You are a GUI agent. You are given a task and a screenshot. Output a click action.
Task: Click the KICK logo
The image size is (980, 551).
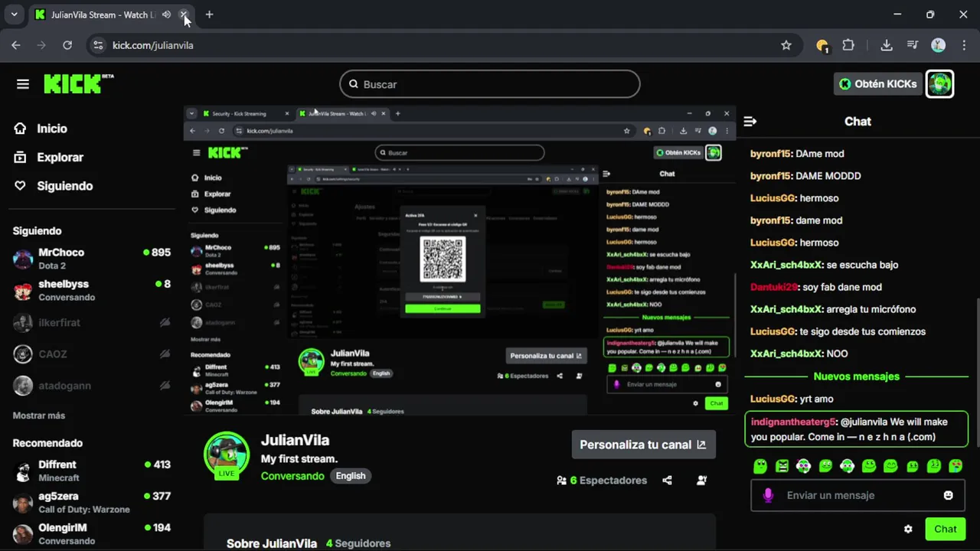pyautogui.click(x=78, y=84)
